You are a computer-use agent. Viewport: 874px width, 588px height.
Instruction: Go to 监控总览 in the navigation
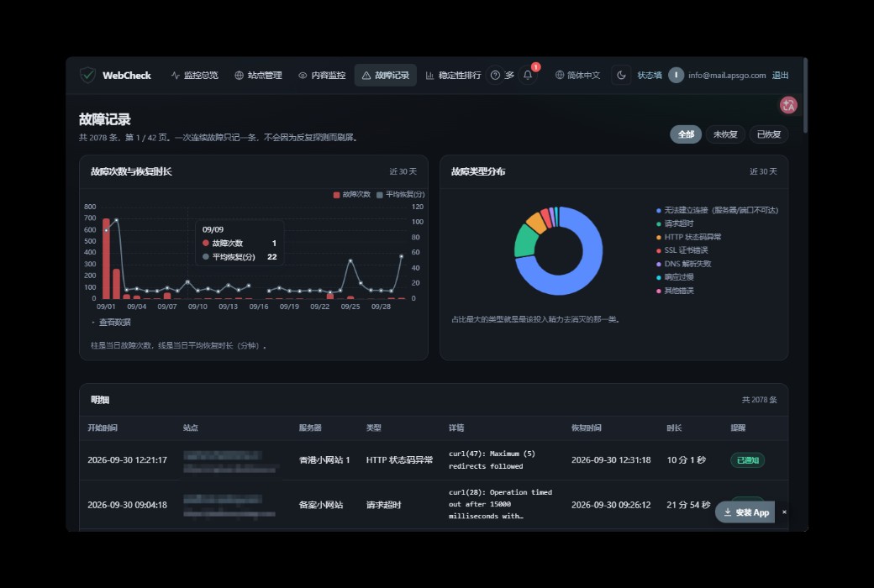[194, 76]
